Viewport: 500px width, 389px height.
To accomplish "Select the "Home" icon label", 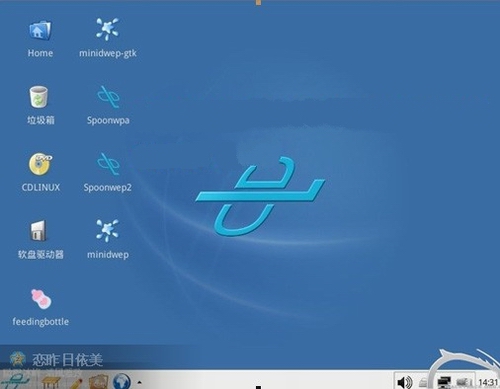I will (x=40, y=53).
